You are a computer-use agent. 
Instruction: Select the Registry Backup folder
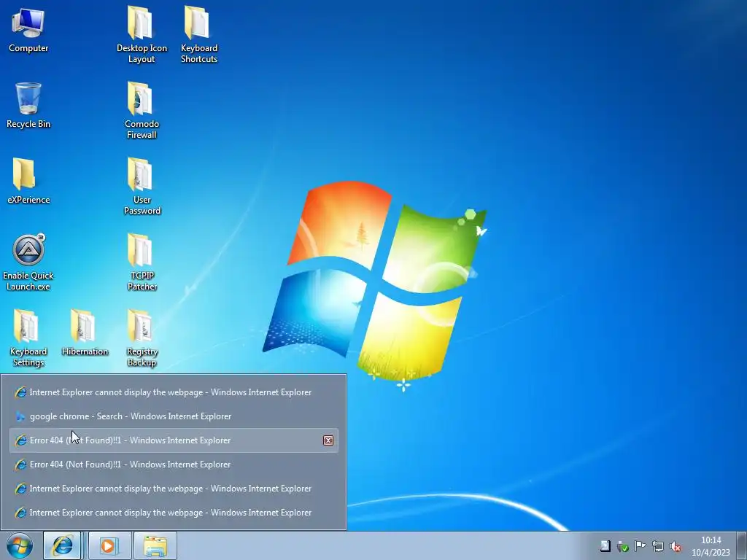(x=142, y=338)
